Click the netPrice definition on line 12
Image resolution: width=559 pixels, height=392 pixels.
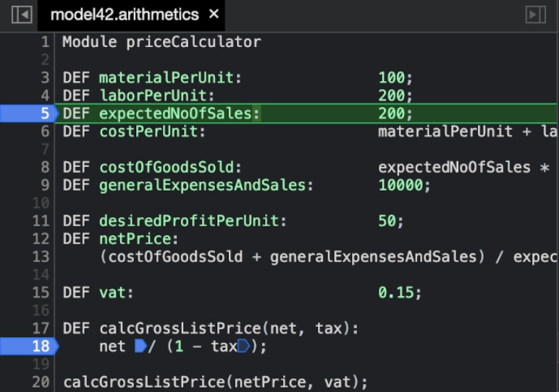coord(120,239)
